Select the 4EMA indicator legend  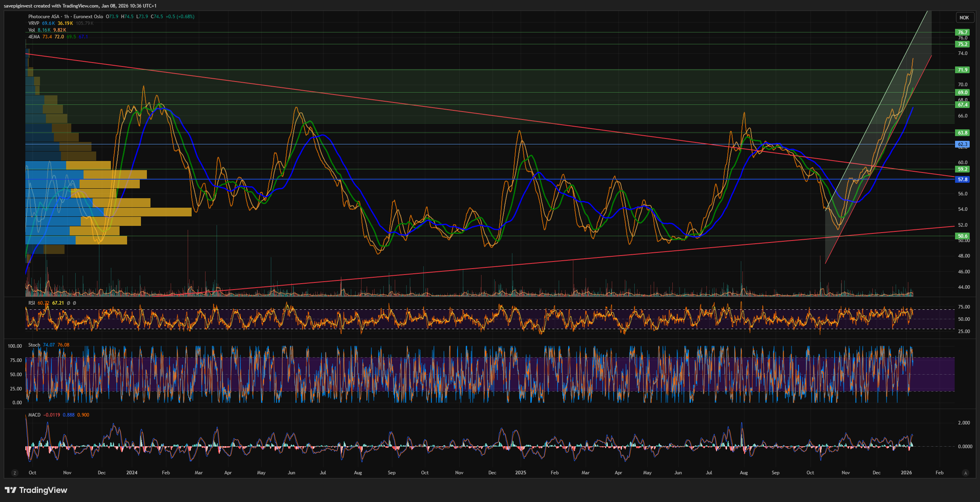[x=34, y=37]
